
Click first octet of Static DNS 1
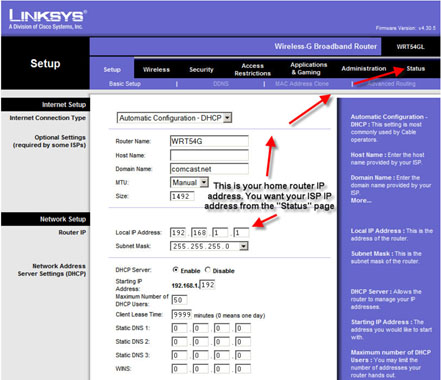point(179,328)
